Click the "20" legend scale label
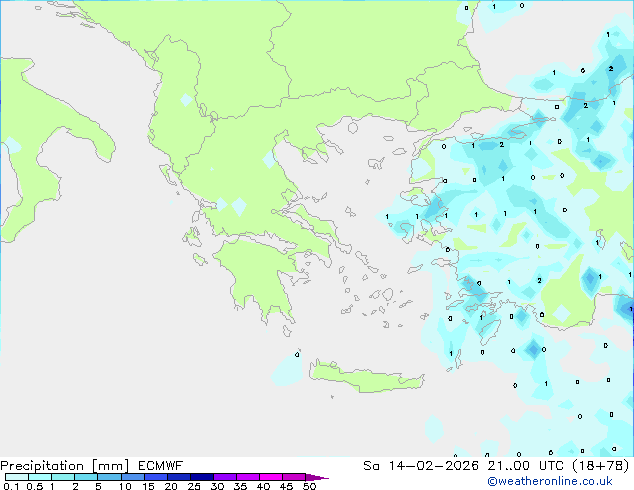Image resolution: width=634 pixels, height=490 pixels. 171,486
